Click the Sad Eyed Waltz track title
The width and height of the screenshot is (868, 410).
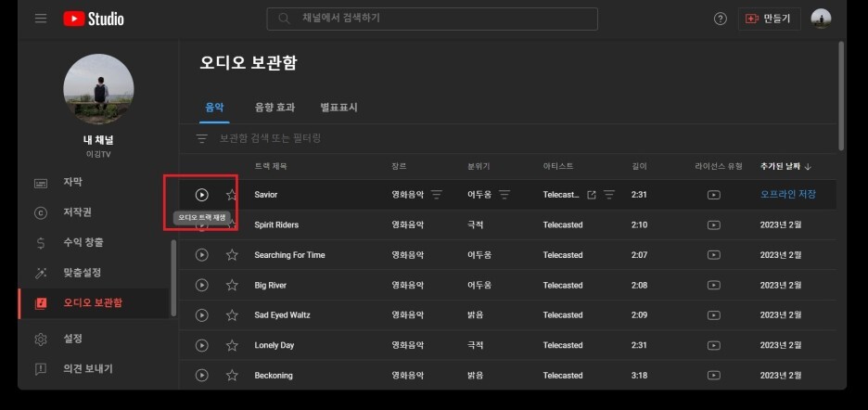pos(282,314)
